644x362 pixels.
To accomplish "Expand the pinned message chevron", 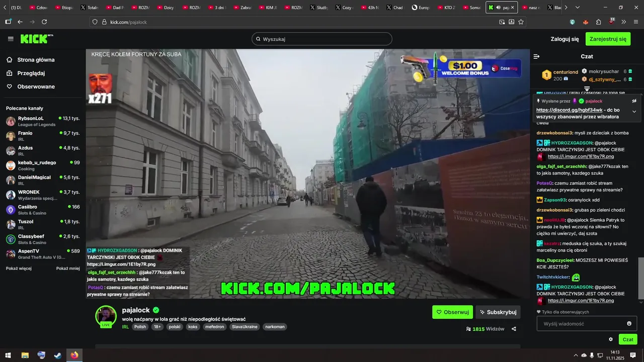I will click(634, 112).
